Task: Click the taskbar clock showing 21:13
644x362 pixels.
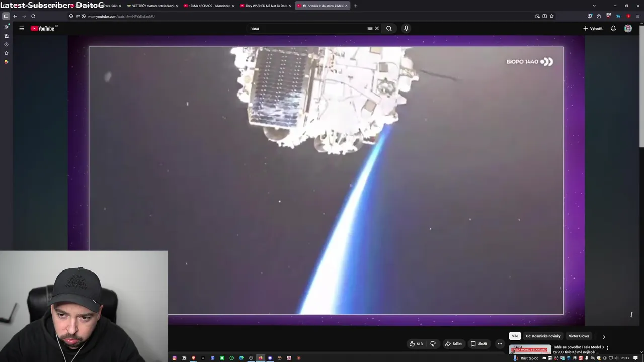Action: coord(625,358)
